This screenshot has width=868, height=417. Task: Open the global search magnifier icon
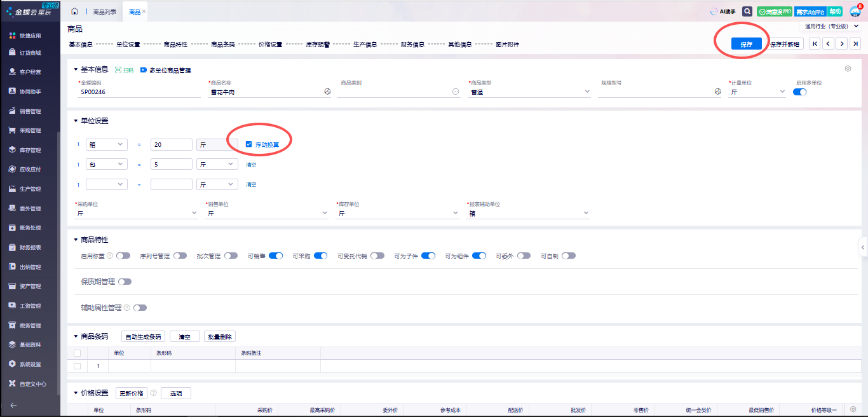(x=747, y=11)
